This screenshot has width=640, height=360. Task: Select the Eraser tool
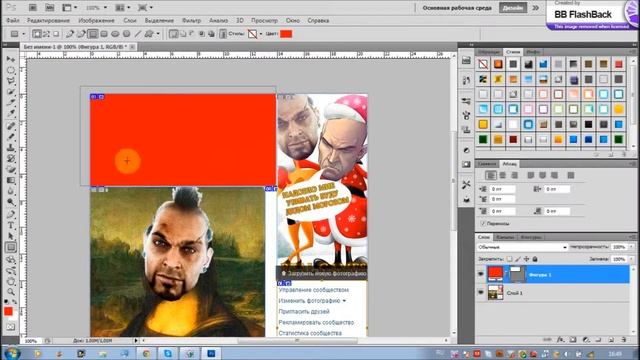point(11,169)
